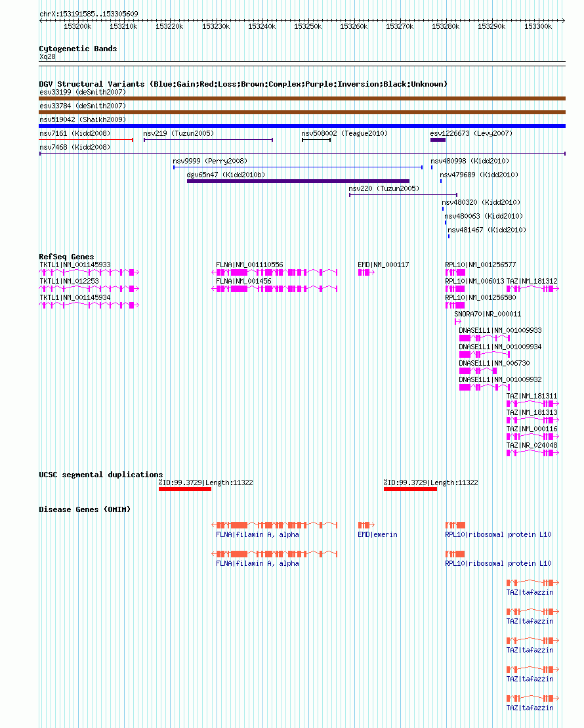Open nsv480320 (Kidd2010) variant label
Viewport: 584px width, 728px height.
pos(481,202)
